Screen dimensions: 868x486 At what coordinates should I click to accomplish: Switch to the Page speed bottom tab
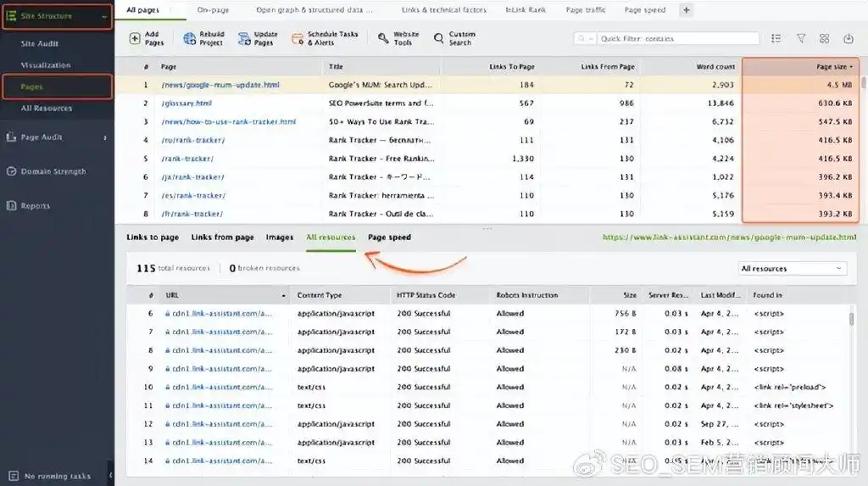pos(389,237)
